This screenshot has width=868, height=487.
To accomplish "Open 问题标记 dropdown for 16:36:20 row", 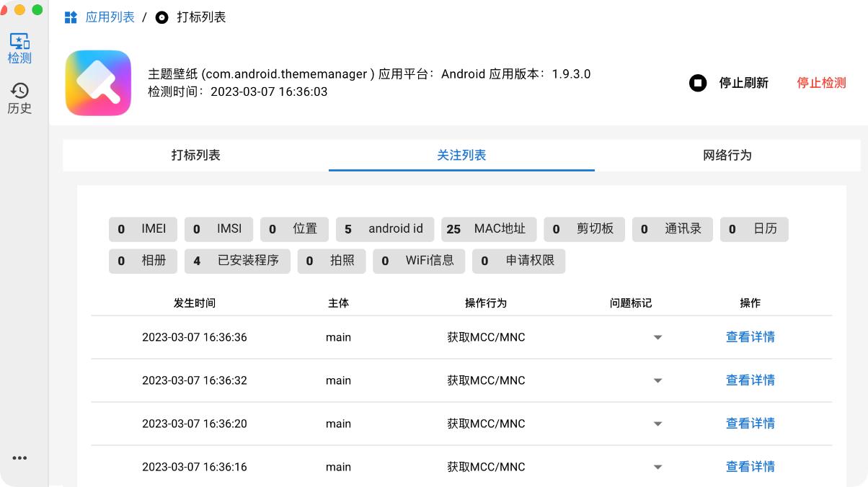I will click(657, 424).
